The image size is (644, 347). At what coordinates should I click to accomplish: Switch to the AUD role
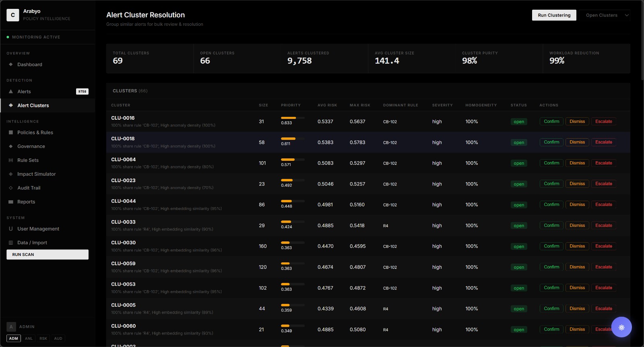point(58,339)
